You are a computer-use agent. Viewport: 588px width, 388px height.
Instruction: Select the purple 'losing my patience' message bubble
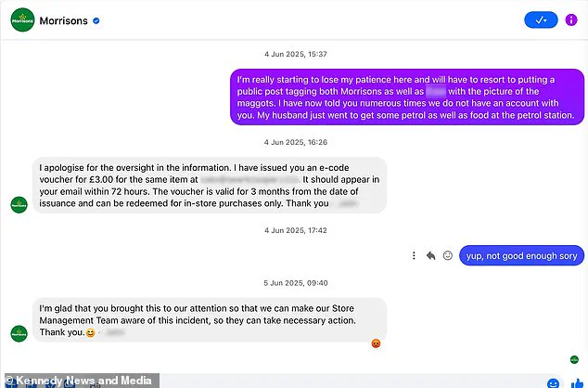[x=407, y=97]
